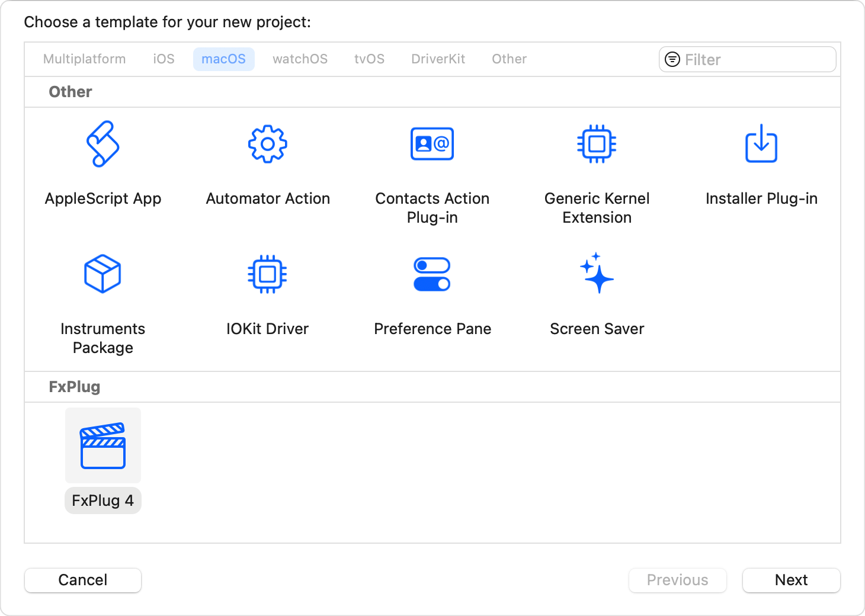Open the DriverKit templates
This screenshot has width=865, height=616.
point(438,59)
